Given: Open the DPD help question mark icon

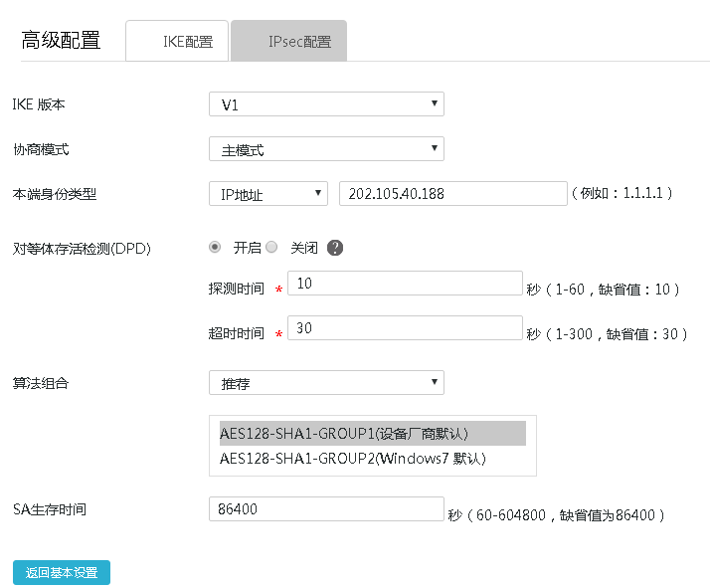Looking at the screenshot, I should coord(335,248).
